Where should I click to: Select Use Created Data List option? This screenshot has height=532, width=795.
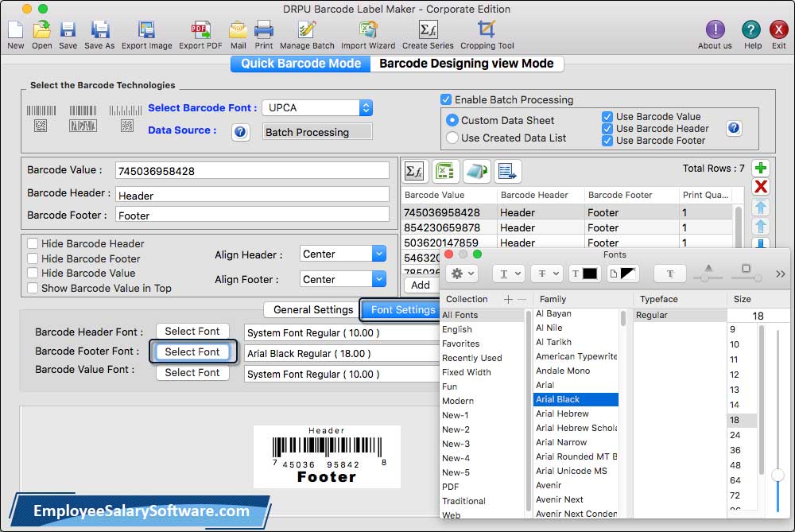tap(452, 138)
